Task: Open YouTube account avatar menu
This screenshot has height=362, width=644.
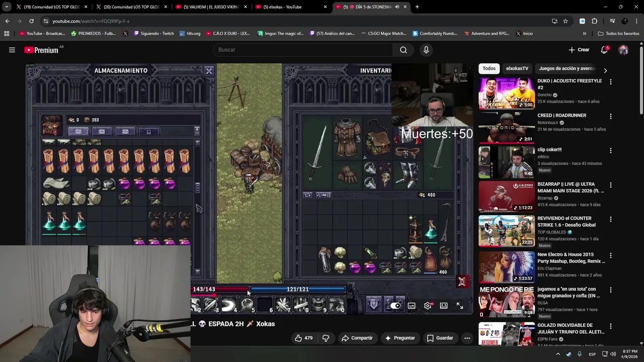Action: coord(623,50)
